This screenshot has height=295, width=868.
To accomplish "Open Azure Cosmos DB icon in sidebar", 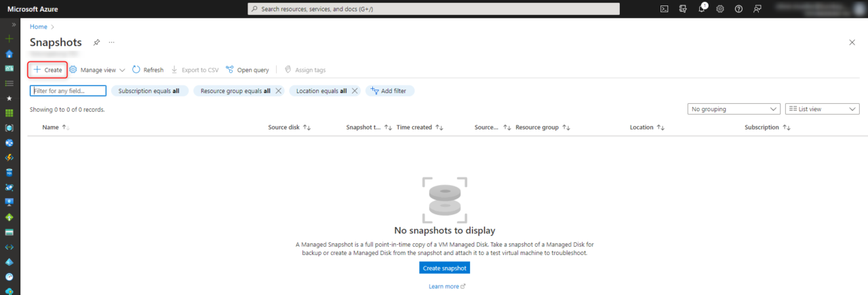I will coord(9,187).
